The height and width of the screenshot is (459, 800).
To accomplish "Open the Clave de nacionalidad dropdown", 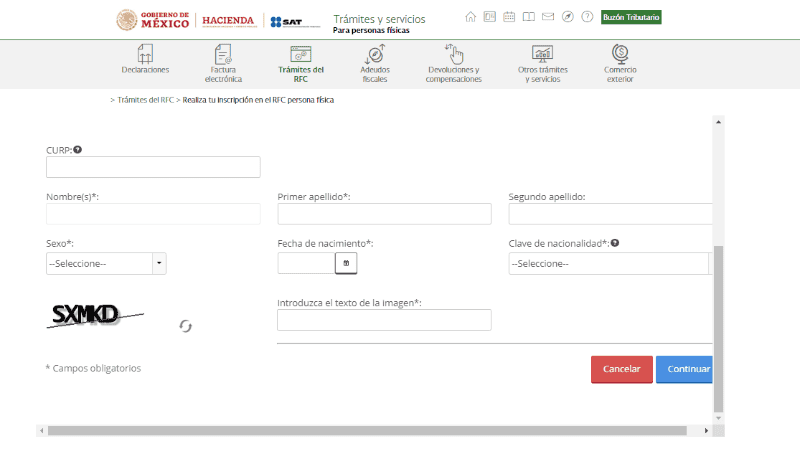I will 610,263.
